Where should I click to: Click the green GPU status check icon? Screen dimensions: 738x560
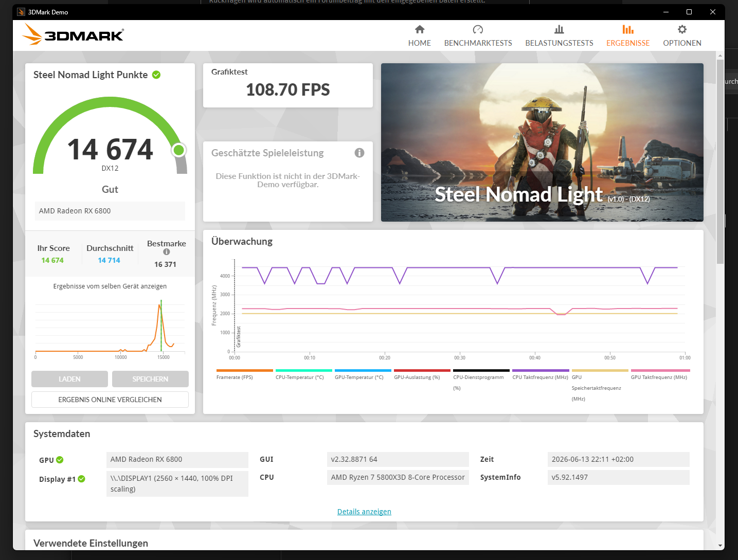[x=60, y=460]
